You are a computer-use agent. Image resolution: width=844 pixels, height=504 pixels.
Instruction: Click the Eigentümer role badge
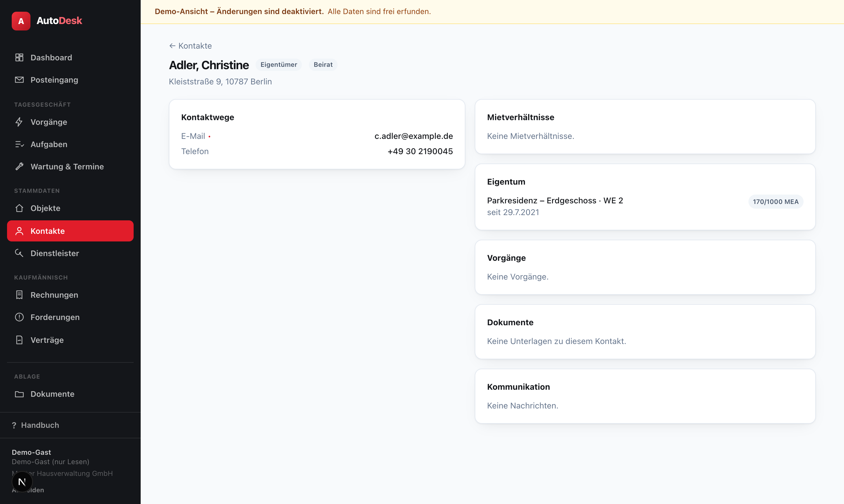[x=279, y=64]
